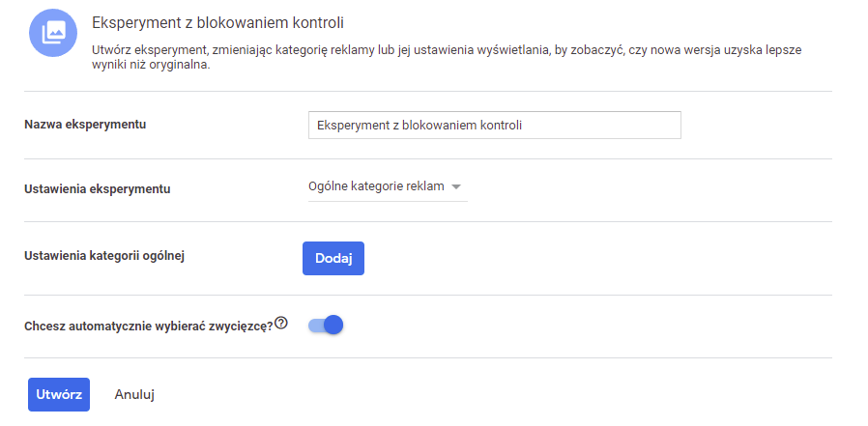The width and height of the screenshot is (868, 426).
Task: Click the Utwórz button to create experiment
Action: [58, 394]
